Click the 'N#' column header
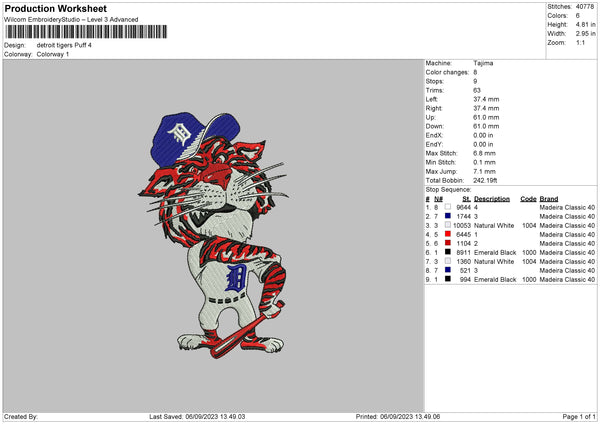 point(438,199)
